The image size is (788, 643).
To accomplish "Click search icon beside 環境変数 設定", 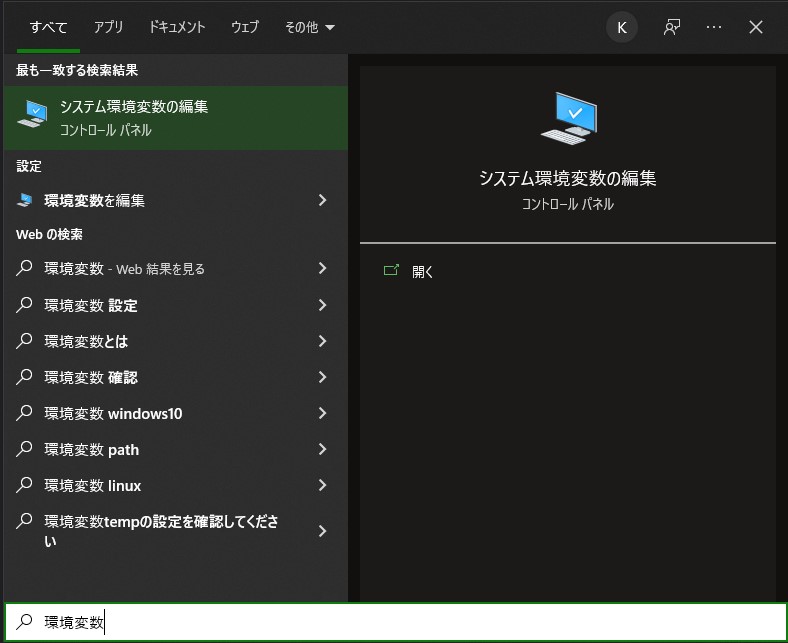I will [x=24, y=305].
